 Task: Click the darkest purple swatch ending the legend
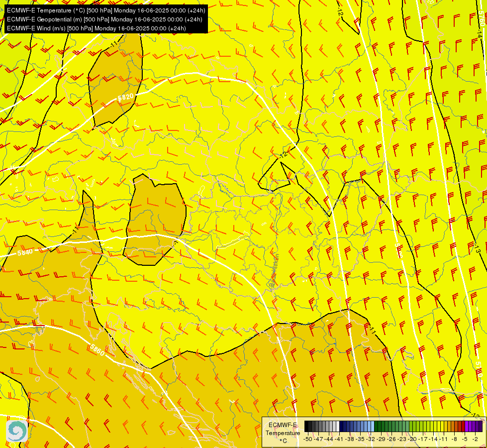[481, 426]
